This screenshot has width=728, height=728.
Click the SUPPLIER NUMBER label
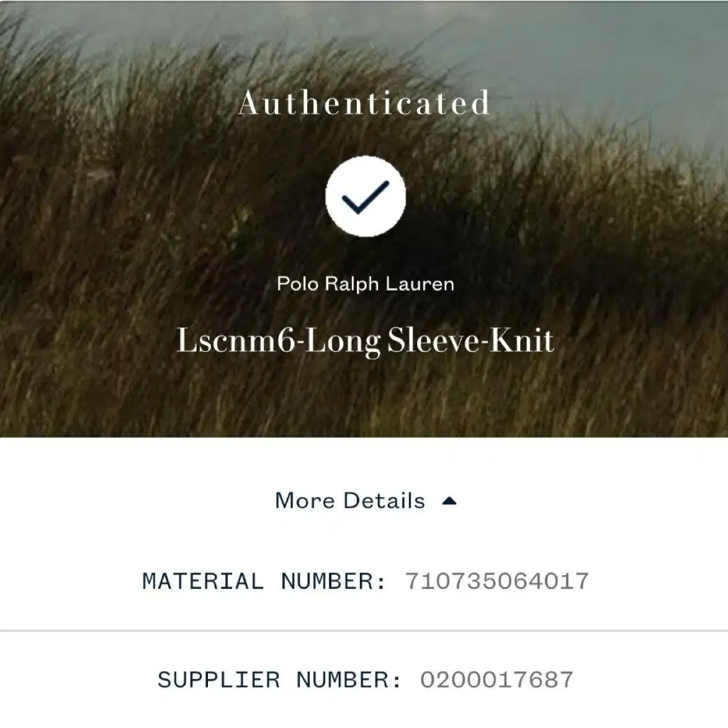point(279,680)
